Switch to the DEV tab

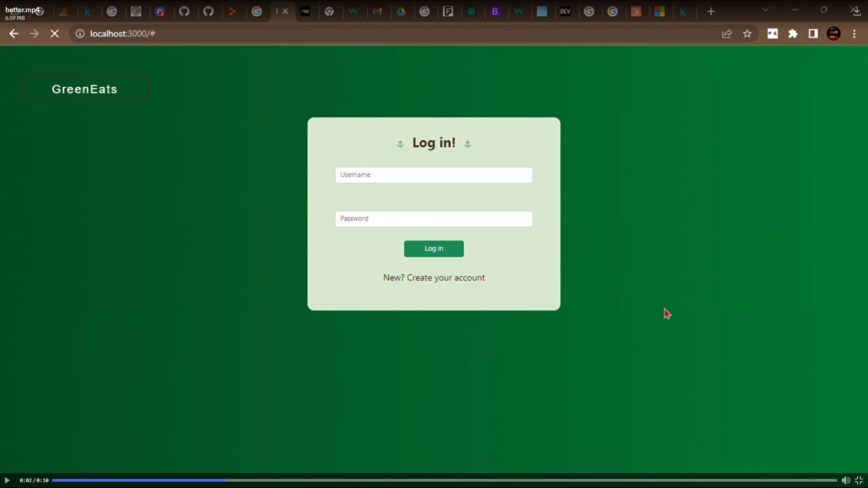pos(565,12)
